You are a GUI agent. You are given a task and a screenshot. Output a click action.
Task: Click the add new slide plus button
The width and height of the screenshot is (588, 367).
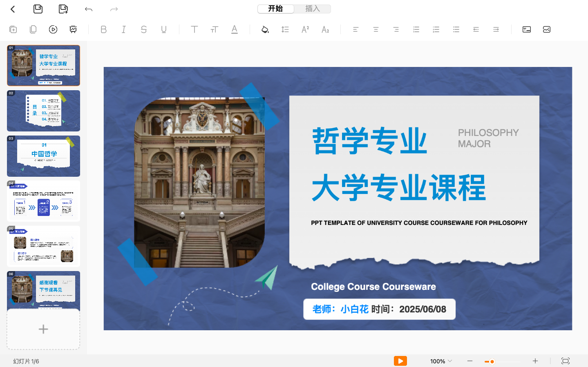(43, 329)
